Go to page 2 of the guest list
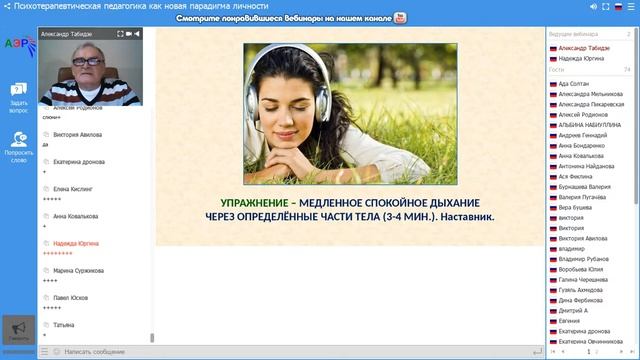The width and height of the screenshot is (640, 360). [x=597, y=351]
